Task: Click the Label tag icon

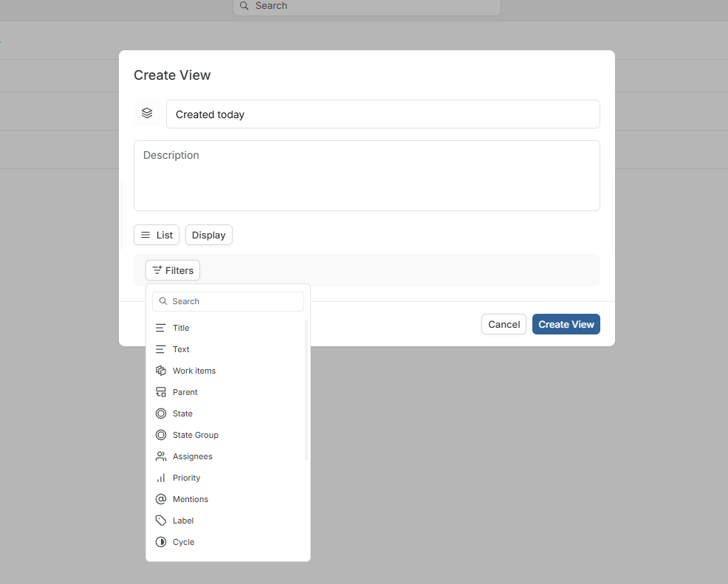Action: coord(161,521)
